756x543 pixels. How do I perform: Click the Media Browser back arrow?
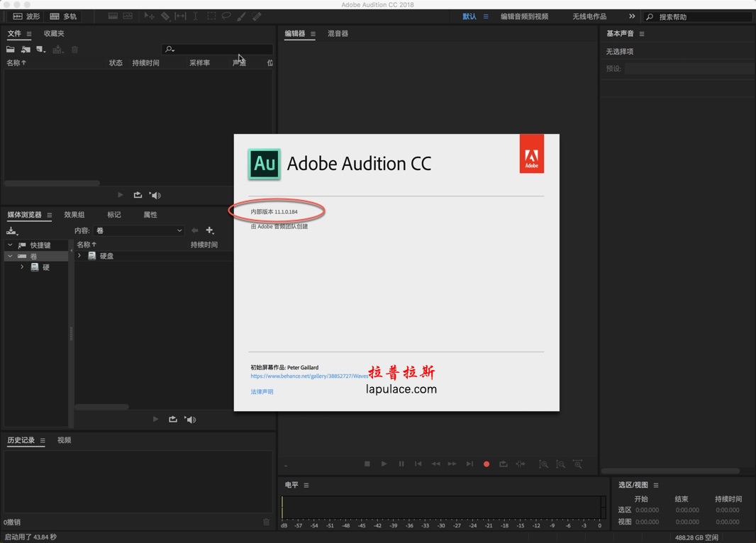(x=195, y=230)
